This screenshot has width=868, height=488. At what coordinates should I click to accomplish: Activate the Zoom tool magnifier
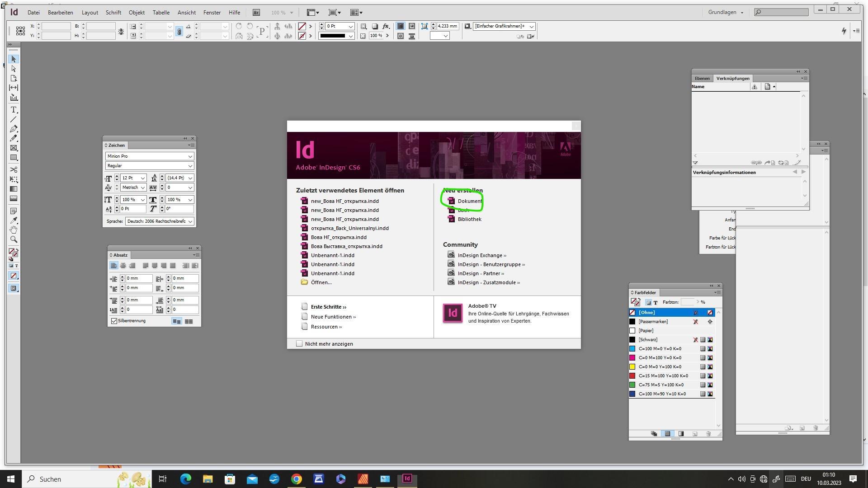[14, 239]
